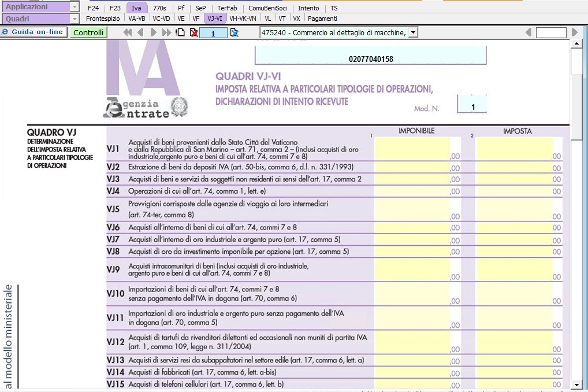Go to the VE quadro tab
Image resolution: width=588 pixels, height=392 pixels.
(x=181, y=19)
